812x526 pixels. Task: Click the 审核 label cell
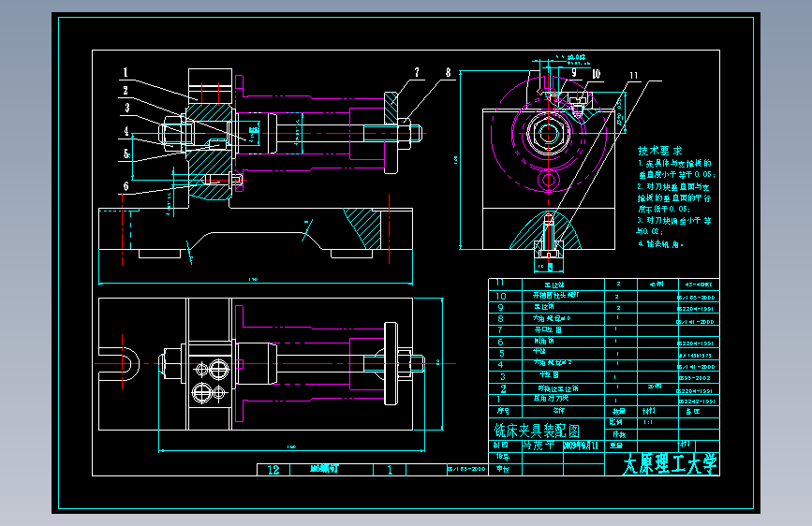click(x=503, y=469)
